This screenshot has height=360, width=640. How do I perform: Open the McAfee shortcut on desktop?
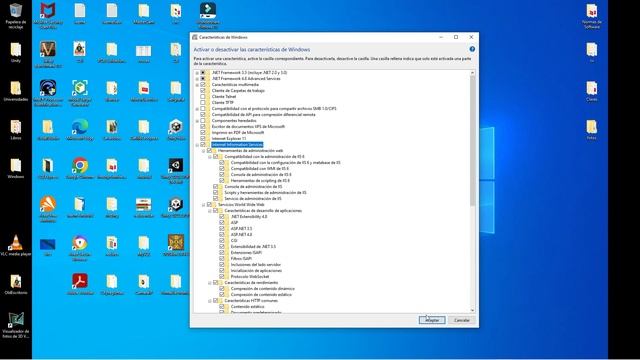click(48, 16)
